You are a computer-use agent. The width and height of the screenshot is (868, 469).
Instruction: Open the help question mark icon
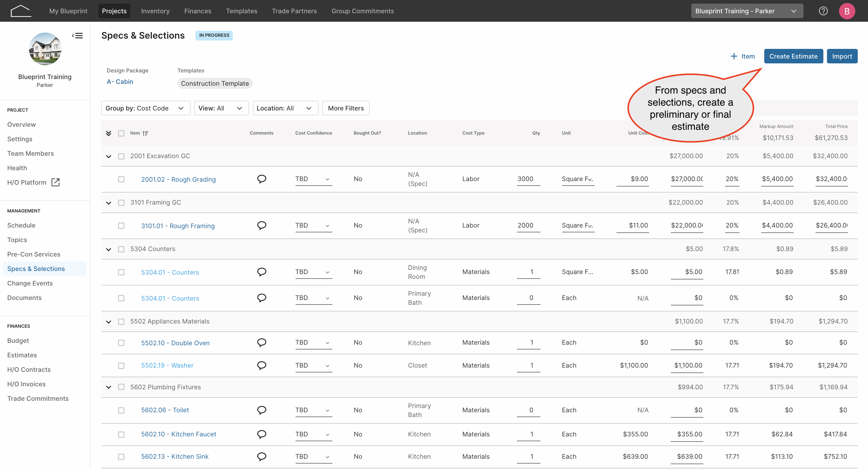pyautogui.click(x=823, y=11)
